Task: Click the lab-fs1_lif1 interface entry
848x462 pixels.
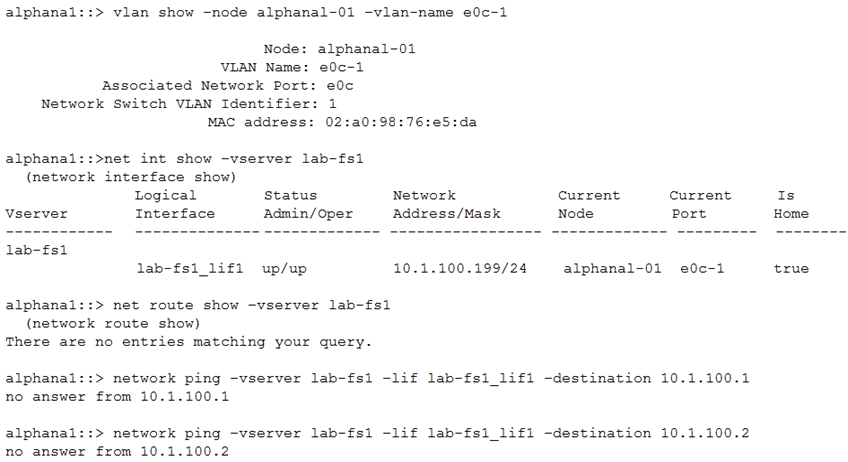Action: [190, 269]
